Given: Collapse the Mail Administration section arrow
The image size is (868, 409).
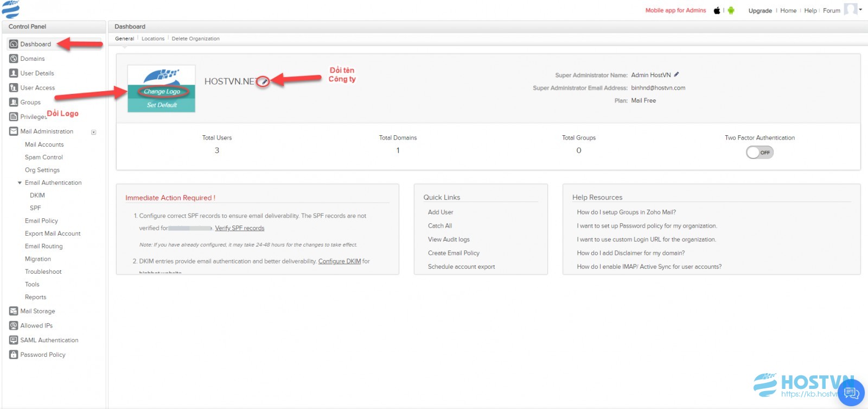Looking at the screenshot, I should point(93,132).
